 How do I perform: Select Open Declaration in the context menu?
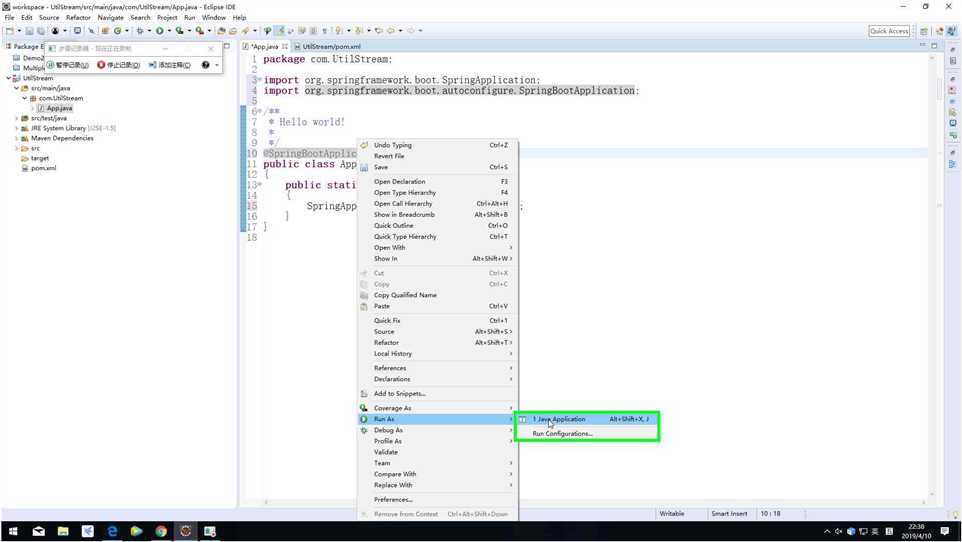coord(436,182)
